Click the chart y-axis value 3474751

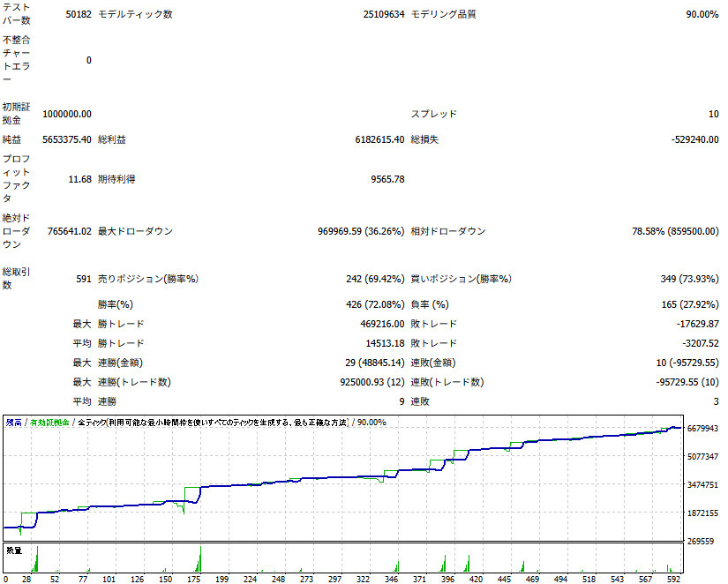tap(702, 485)
